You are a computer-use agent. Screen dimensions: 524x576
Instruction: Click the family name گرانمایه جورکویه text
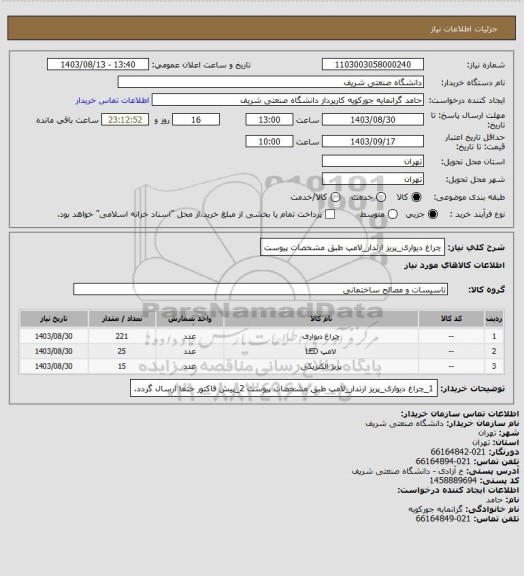pyautogui.click(x=435, y=509)
